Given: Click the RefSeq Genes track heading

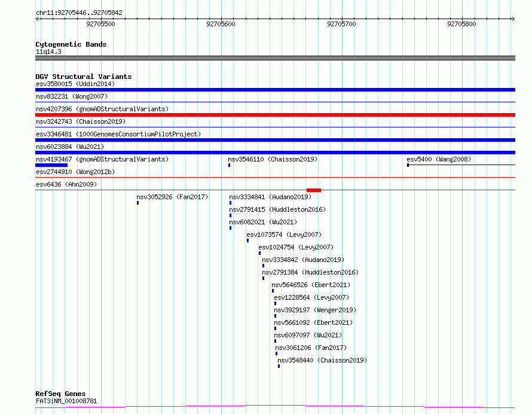Looking at the screenshot, I should tap(60, 394).
